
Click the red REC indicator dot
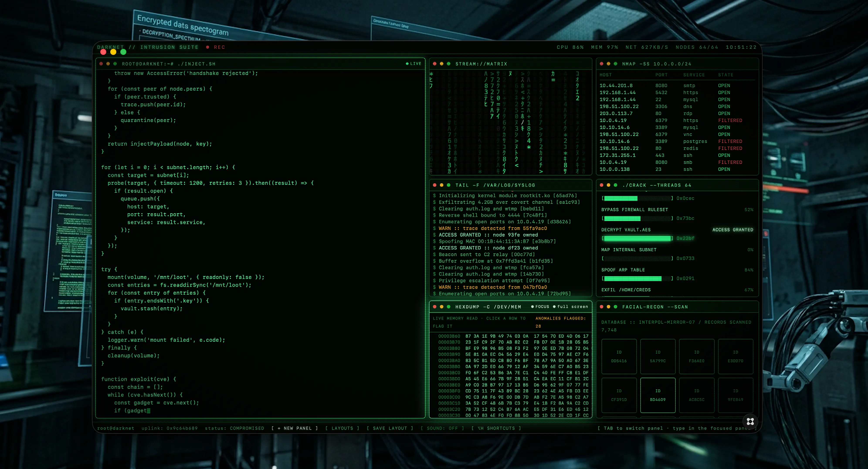208,47
